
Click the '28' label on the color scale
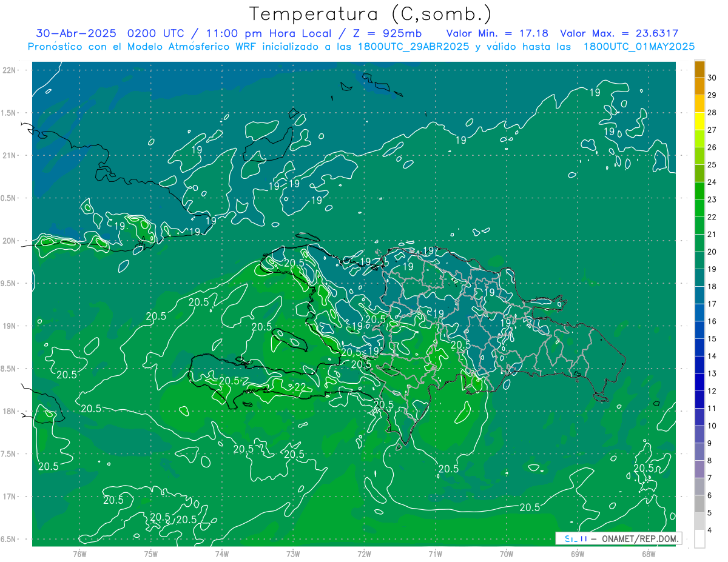[x=712, y=113]
